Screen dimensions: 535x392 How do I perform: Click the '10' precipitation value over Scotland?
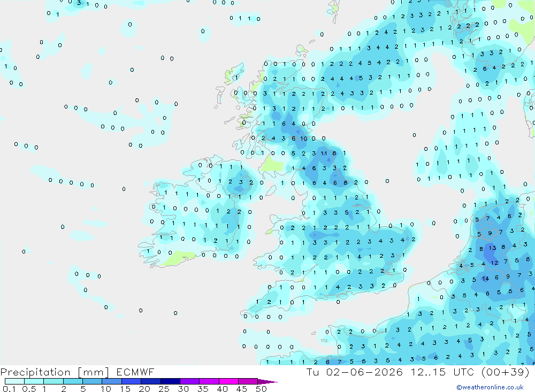click(304, 139)
